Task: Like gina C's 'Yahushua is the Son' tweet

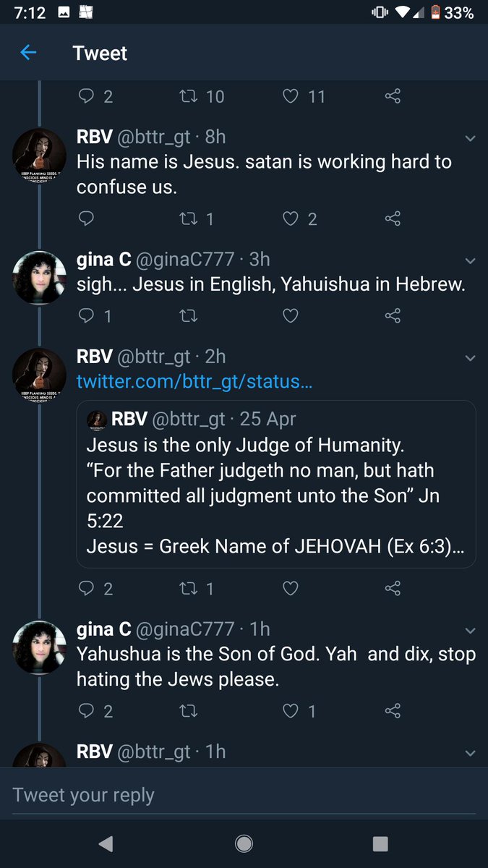Action: point(291,711)
